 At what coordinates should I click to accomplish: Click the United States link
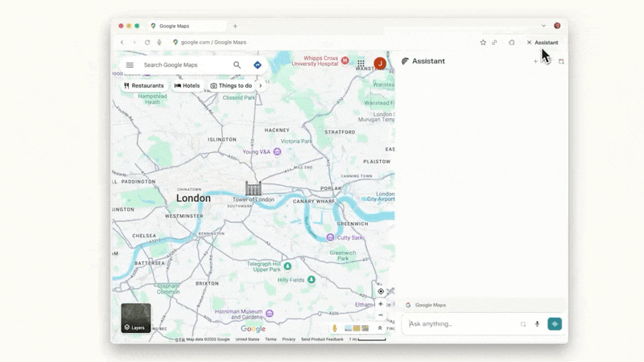(x=247, y=339)
